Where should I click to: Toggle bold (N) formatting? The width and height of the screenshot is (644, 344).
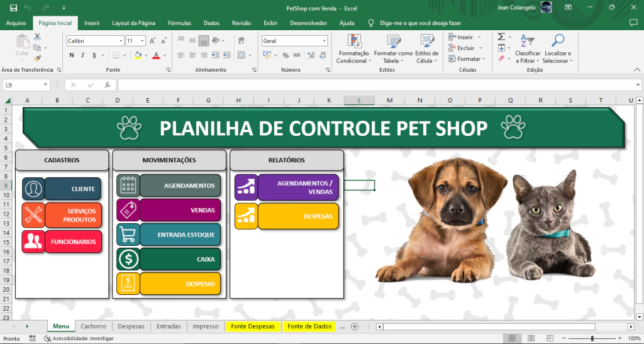(72, 55)
